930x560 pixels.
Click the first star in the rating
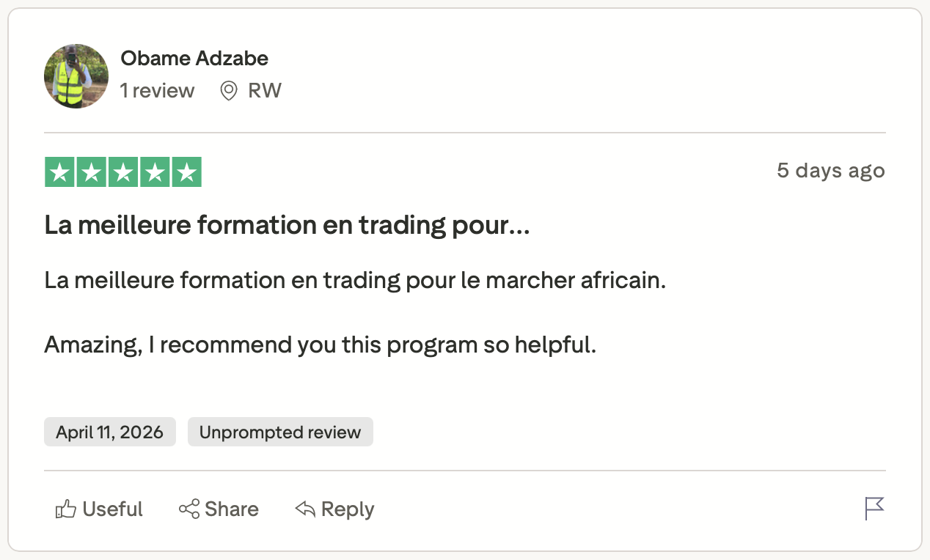[59, 172]
